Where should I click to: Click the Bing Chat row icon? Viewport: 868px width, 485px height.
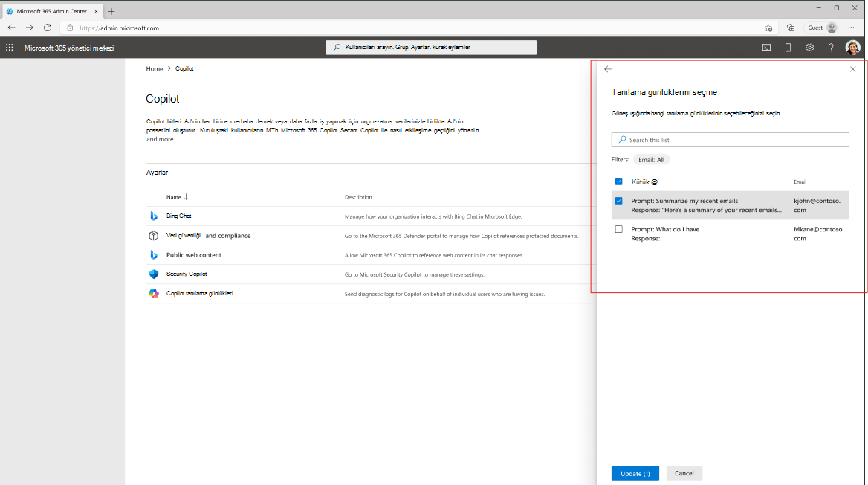coord(154,216)
